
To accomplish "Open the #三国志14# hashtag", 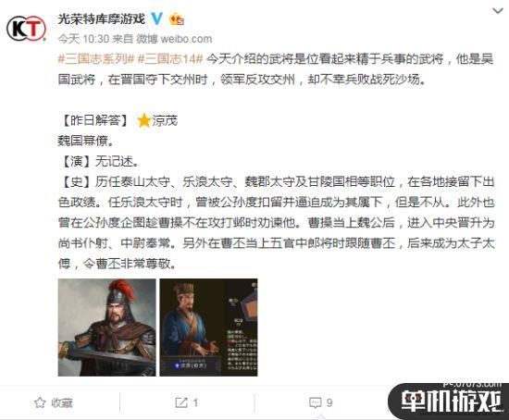I will (x=170, y=59).
